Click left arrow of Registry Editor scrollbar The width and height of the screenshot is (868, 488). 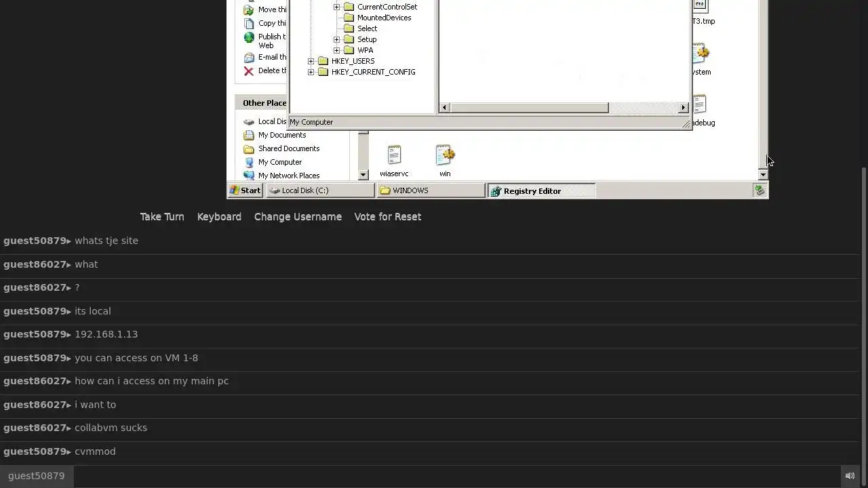tap(444, 108)
